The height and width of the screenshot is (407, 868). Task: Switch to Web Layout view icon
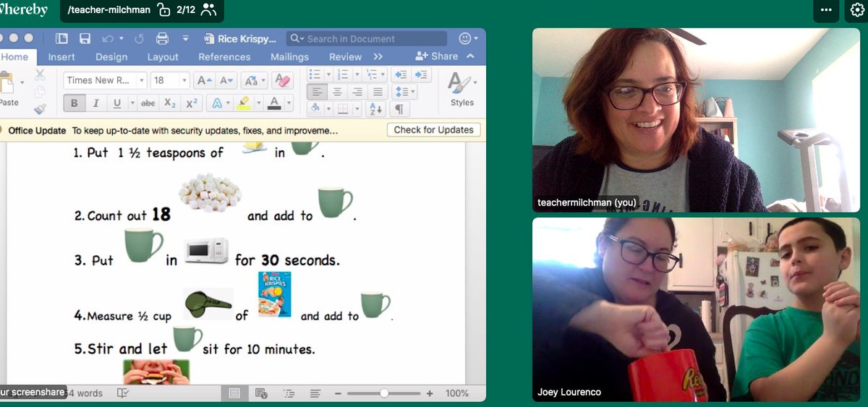[261, 393]
